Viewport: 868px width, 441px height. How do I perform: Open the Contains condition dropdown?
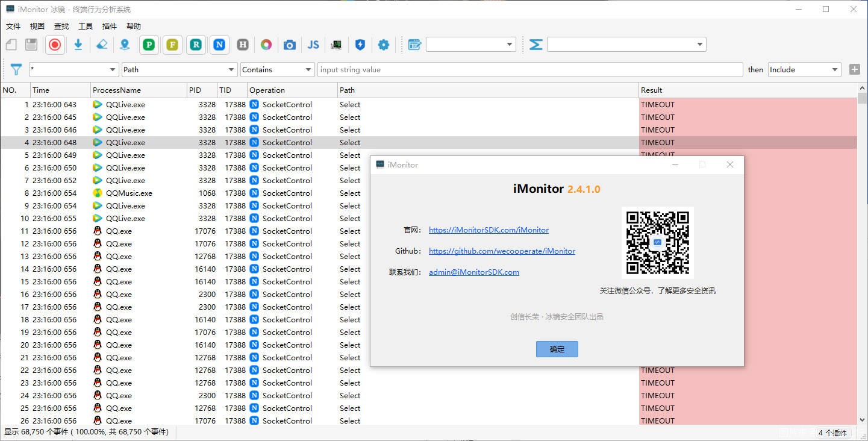[277, 70]
